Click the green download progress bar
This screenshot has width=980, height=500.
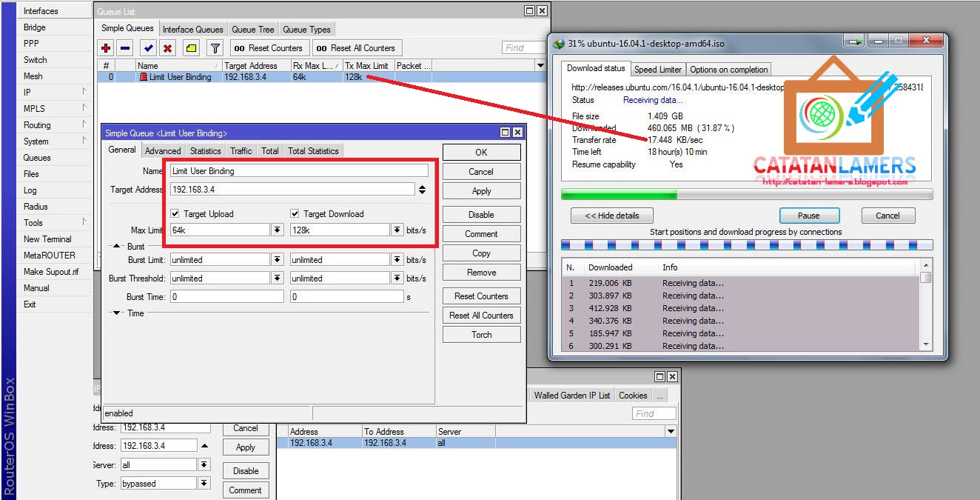(619, 193)
